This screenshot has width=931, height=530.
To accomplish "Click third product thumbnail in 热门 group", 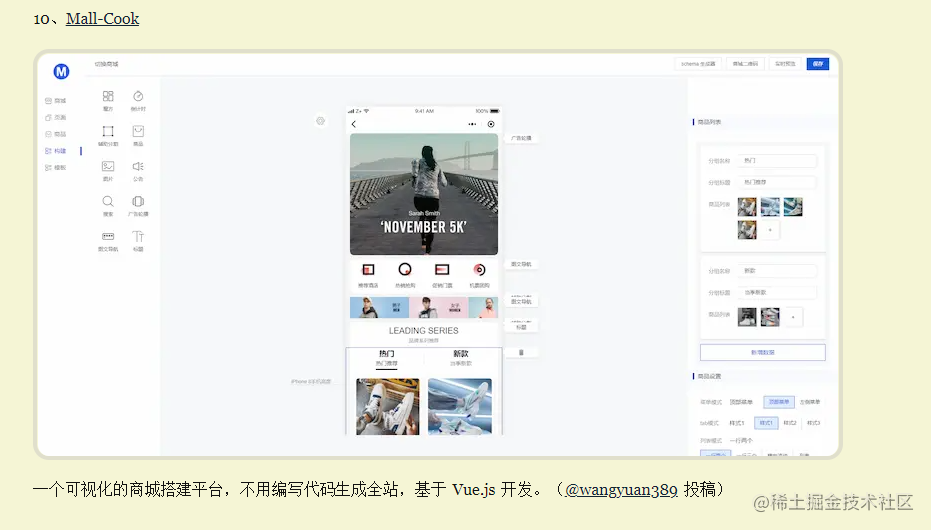I will [x=793, y=207].
